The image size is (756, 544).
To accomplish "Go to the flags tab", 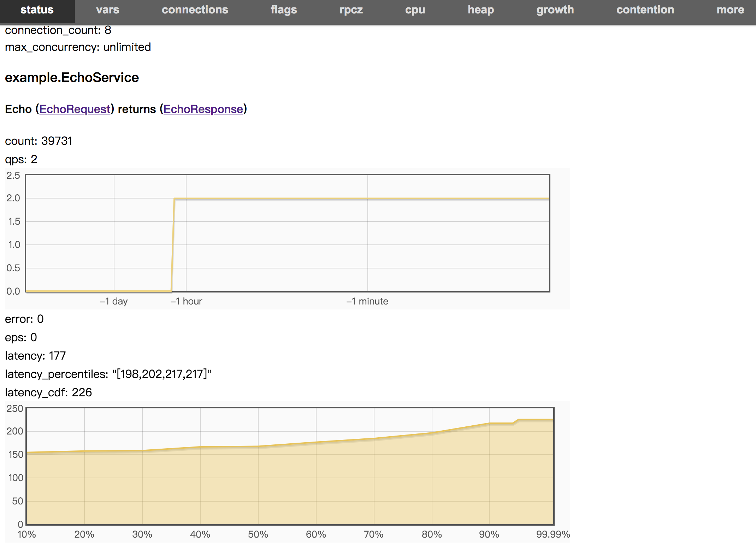I will (283, 10).
